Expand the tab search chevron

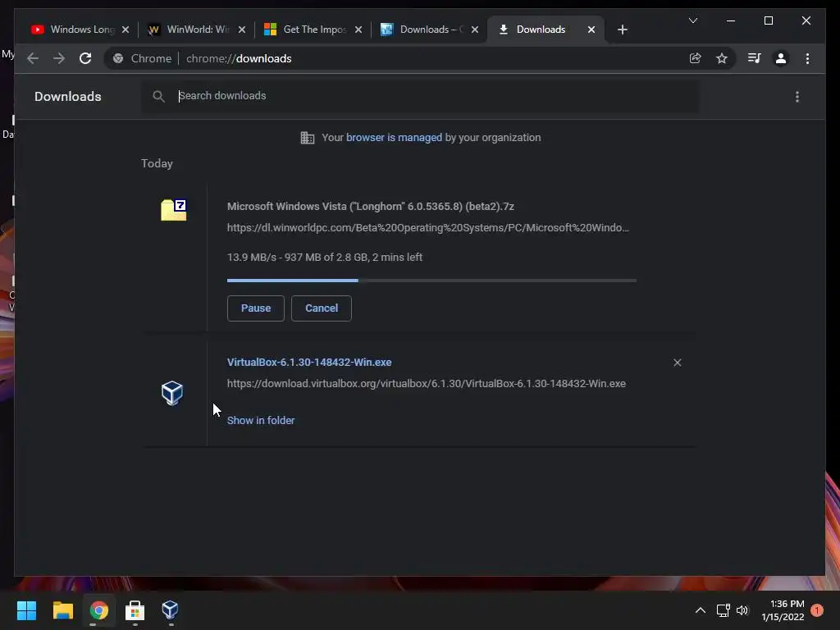point(692,21)
